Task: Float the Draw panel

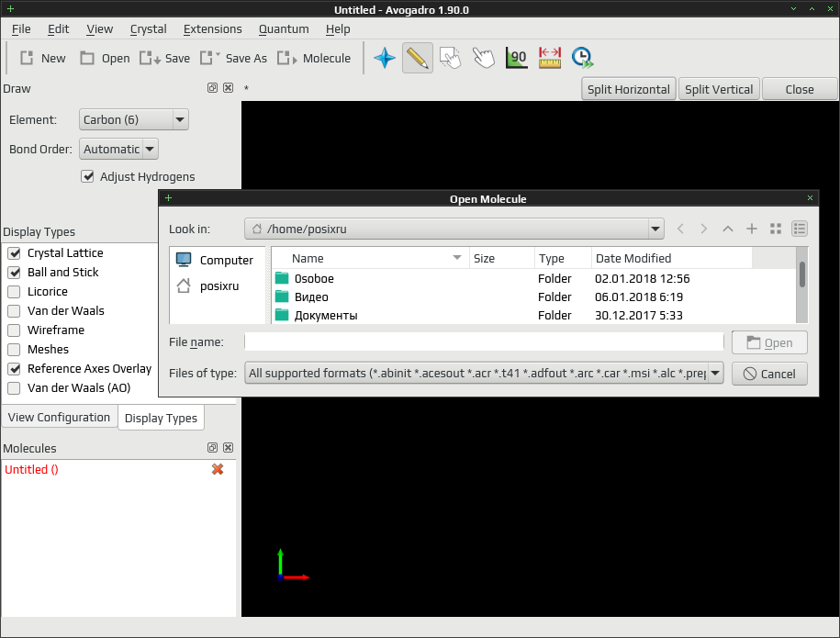Action: click(212, 88)
